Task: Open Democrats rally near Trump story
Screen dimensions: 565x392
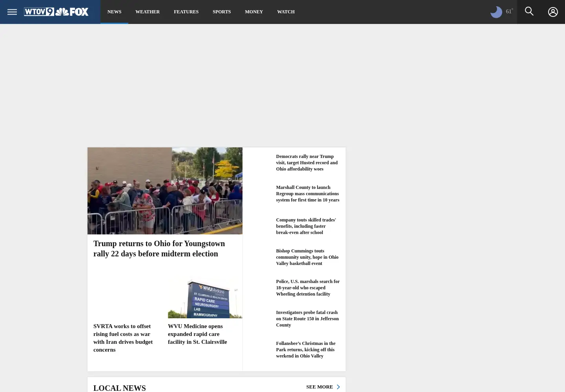Action: click(x=307, y=163)
